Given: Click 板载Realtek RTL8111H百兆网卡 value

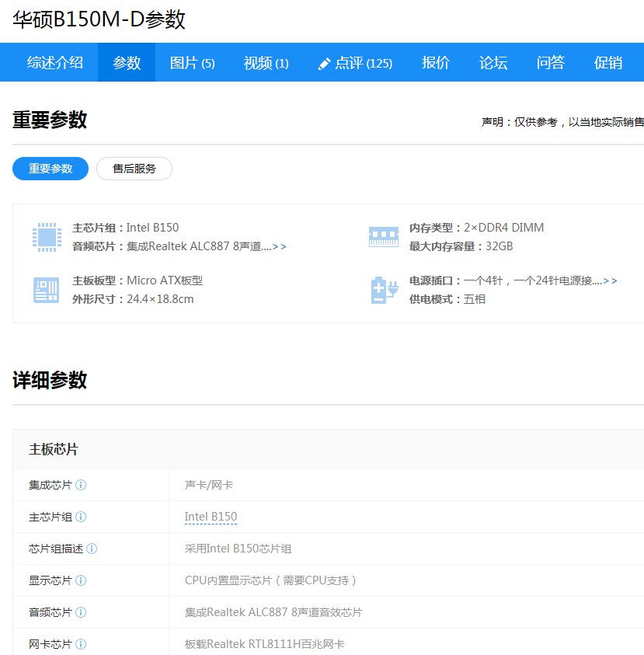Looking at the screenshot, I should pyautogui.click(x=264, y=644).
